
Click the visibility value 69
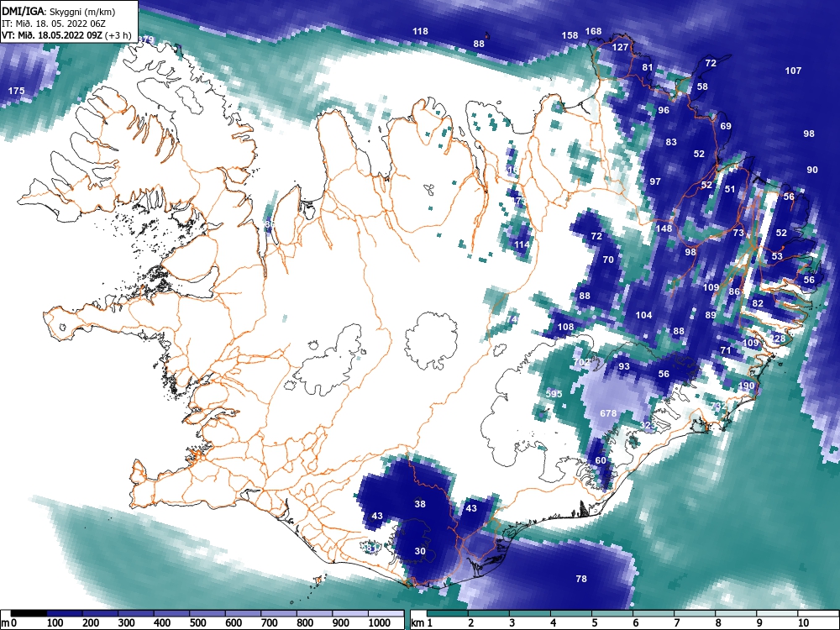726,127
